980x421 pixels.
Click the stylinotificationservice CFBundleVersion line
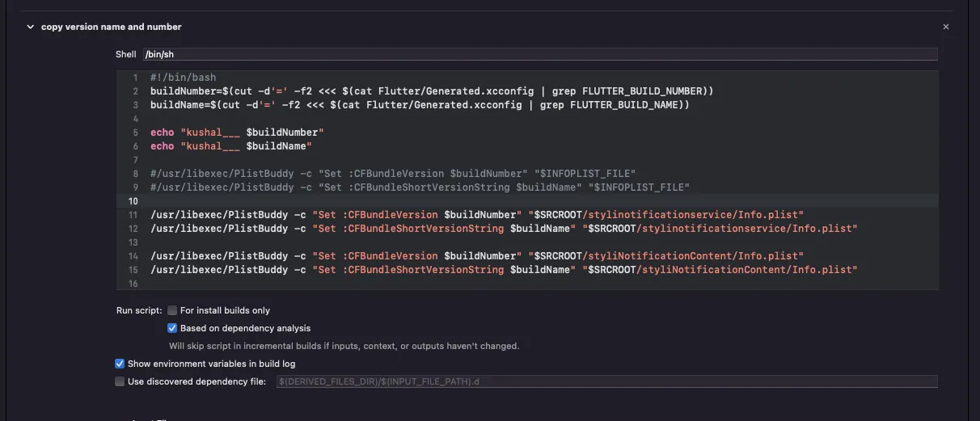(x=476, y=214)
